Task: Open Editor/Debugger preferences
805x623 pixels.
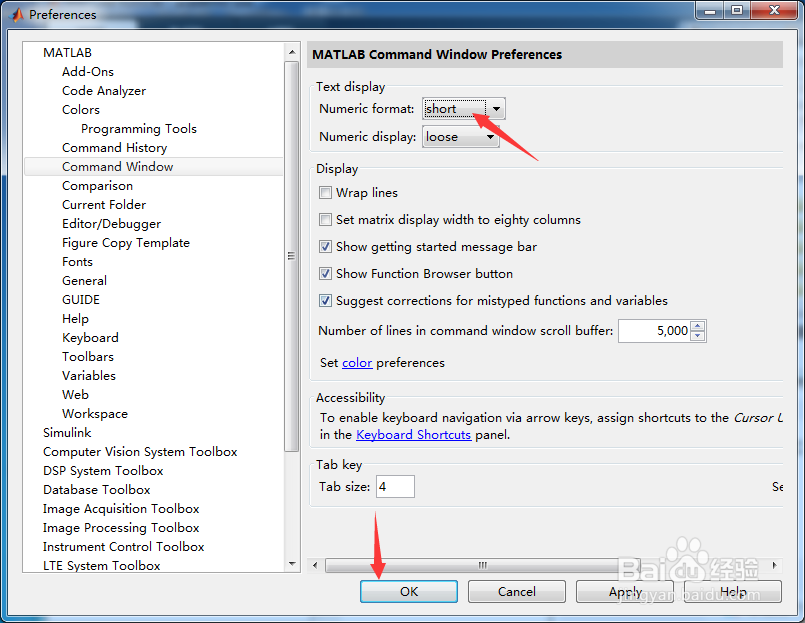Action: click(111, 224)
